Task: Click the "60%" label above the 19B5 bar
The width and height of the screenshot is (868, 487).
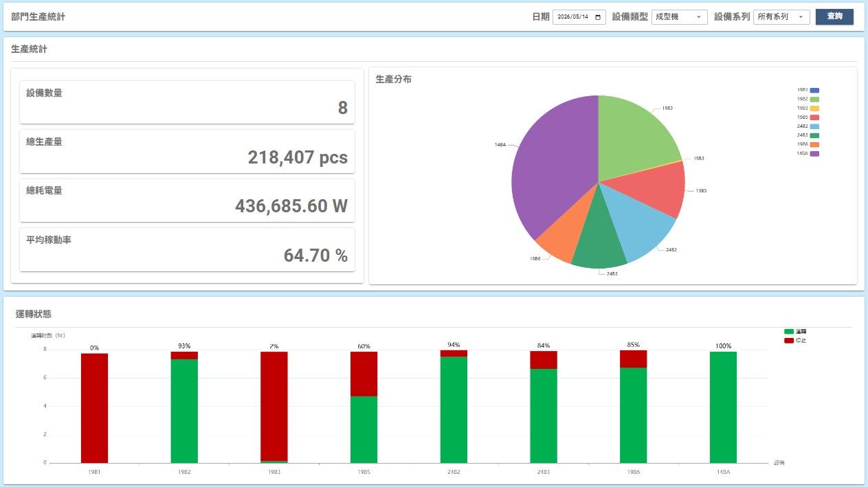Action: coord(364,346)
